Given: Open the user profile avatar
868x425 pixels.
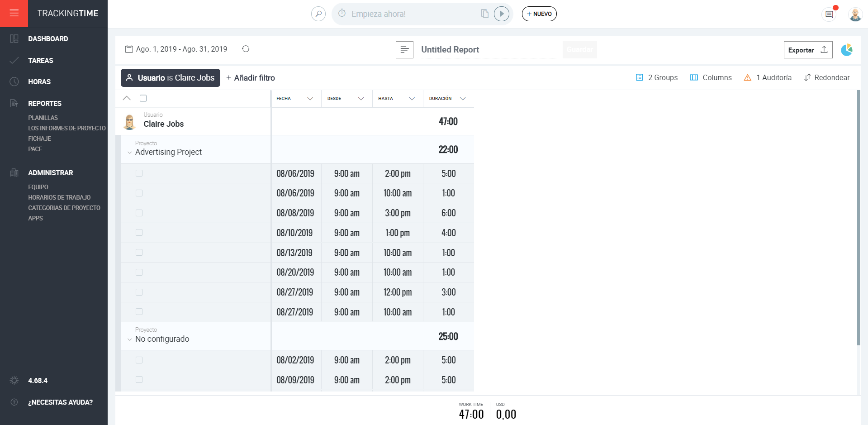Looking at the screenshot, I should (x=855, y=14).
